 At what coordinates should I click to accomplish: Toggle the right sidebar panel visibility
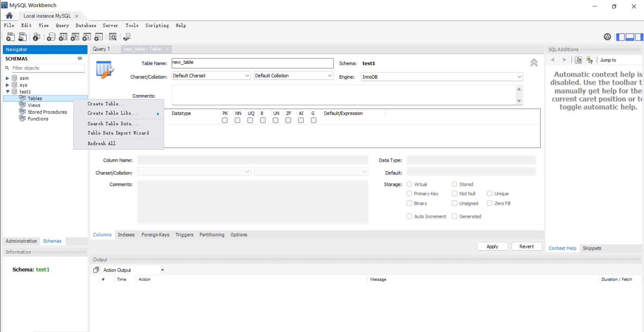tap(639, 37)
